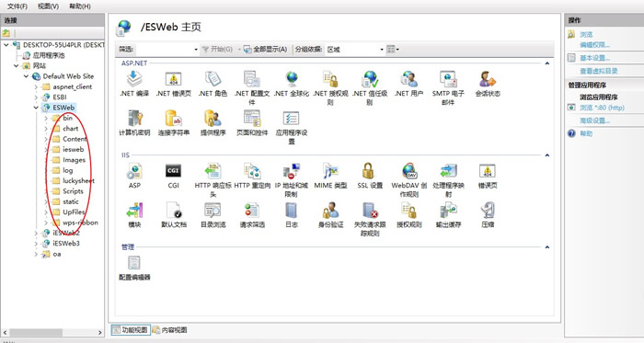Open the 日志 icon
This screenshot has height=343, width=644.
tap(292, 210)
